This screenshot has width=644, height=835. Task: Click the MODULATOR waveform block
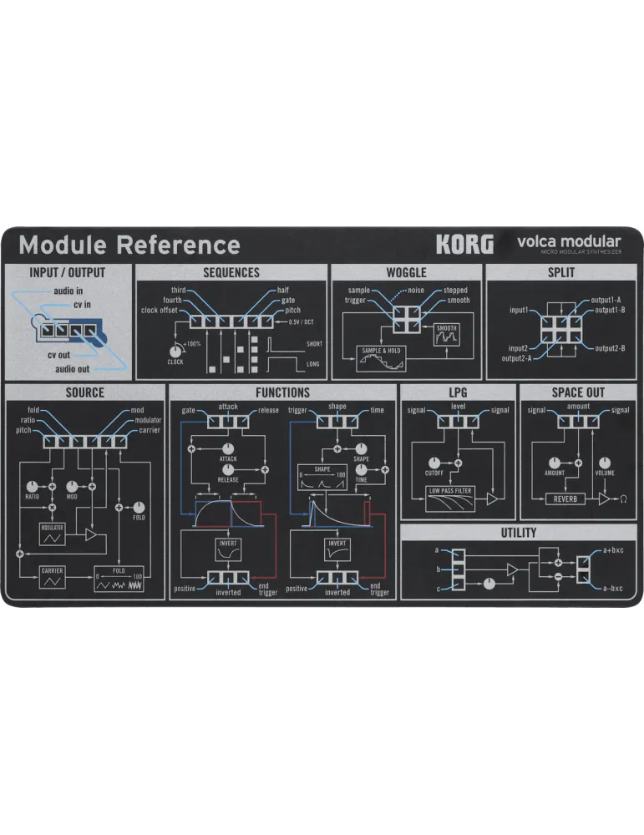(x=52, y=534)
